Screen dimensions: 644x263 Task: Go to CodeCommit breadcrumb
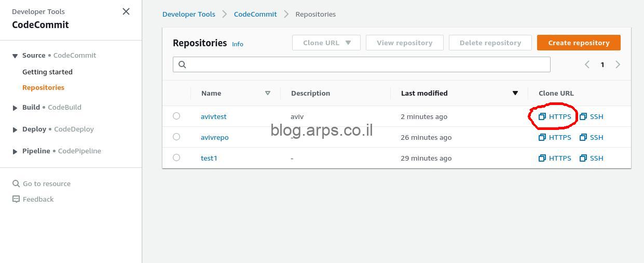[255, 14]
